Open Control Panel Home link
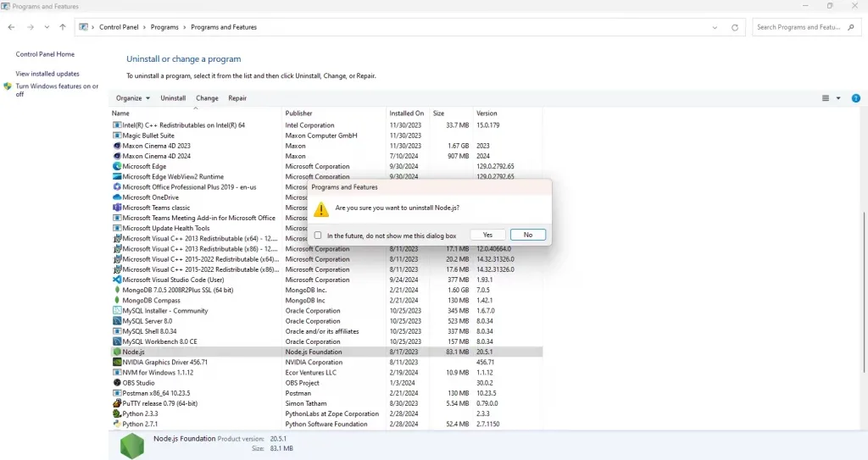Screen dimensions: 868x460 click(45, 54)
